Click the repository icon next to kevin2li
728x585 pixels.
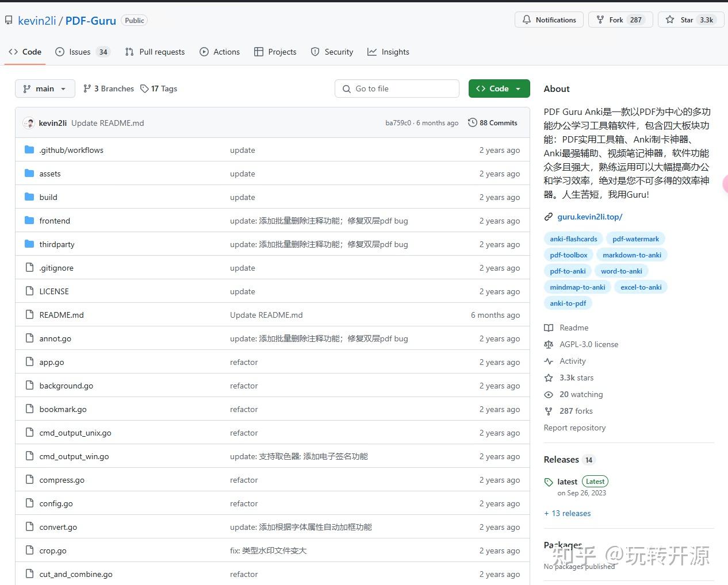tap(9, 21)
